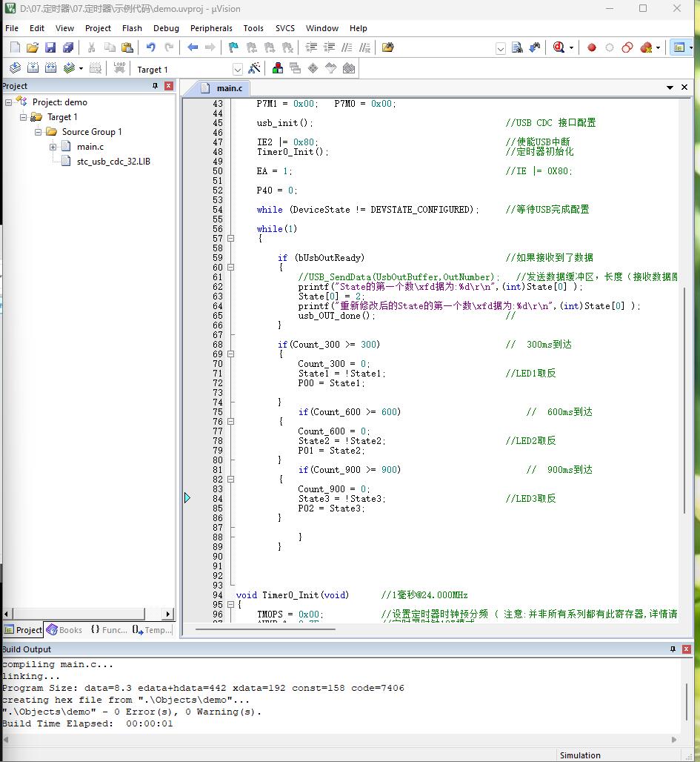Viewport: 700px width, 762px height.
Task: Open the Target 1 dropdown
Action: (x=238, y=70)
